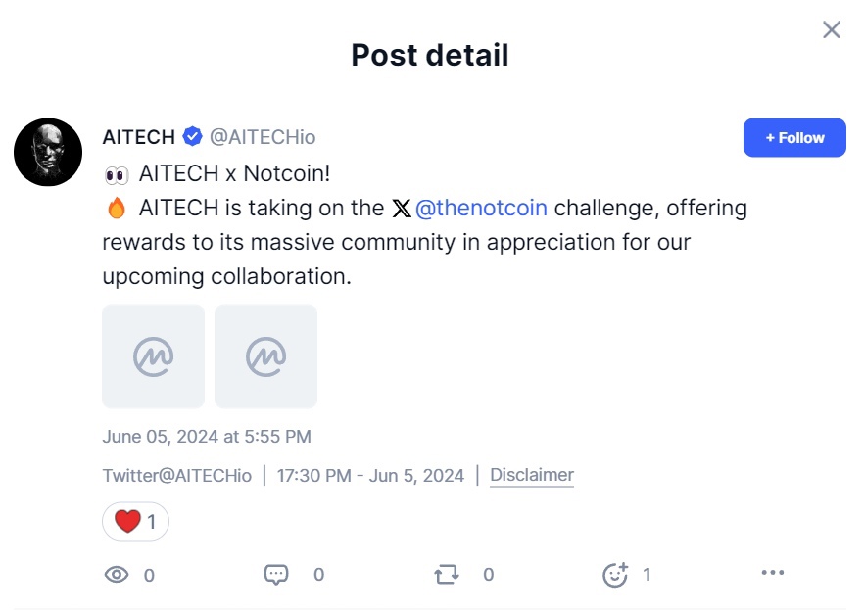Click the blue verified badge icon
864x616 pixels.
192,136
